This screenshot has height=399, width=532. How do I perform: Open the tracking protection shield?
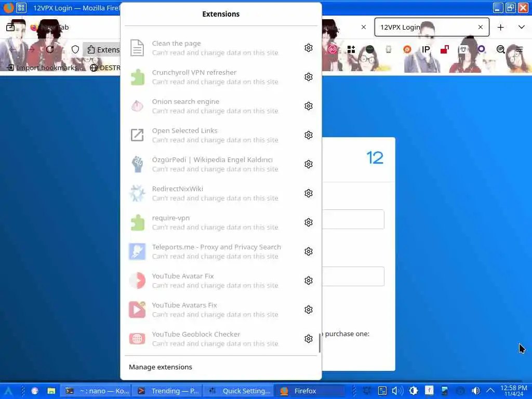(x=75, y=49)
